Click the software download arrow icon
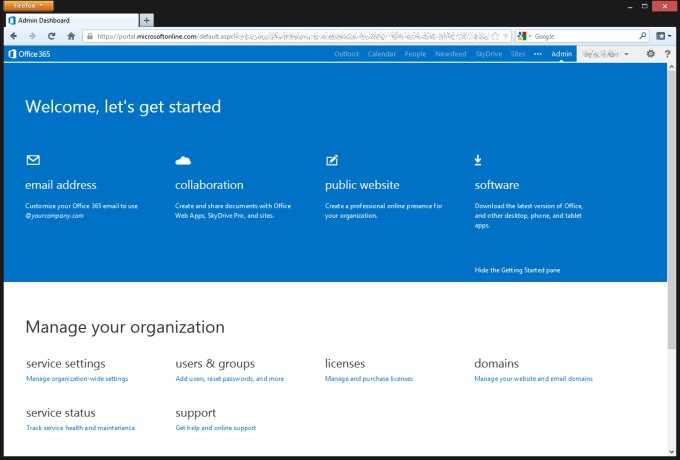 [477, 160]
